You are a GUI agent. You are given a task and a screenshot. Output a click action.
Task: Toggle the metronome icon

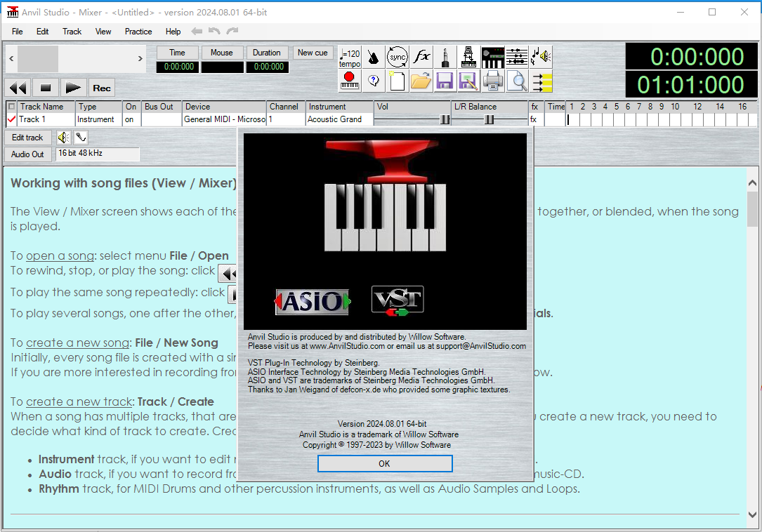click(373, 58)
